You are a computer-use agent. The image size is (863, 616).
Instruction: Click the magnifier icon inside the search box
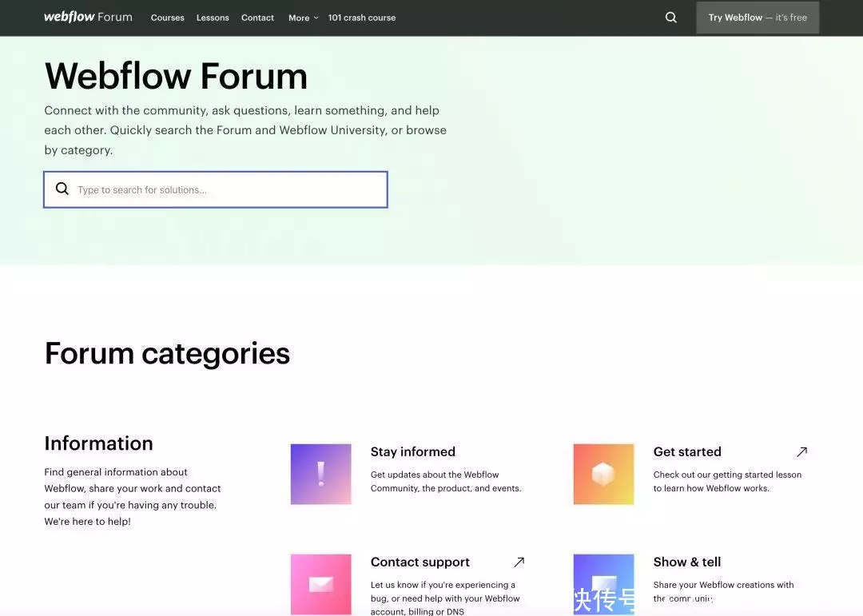pyautogui.click(x=62, y=189)
